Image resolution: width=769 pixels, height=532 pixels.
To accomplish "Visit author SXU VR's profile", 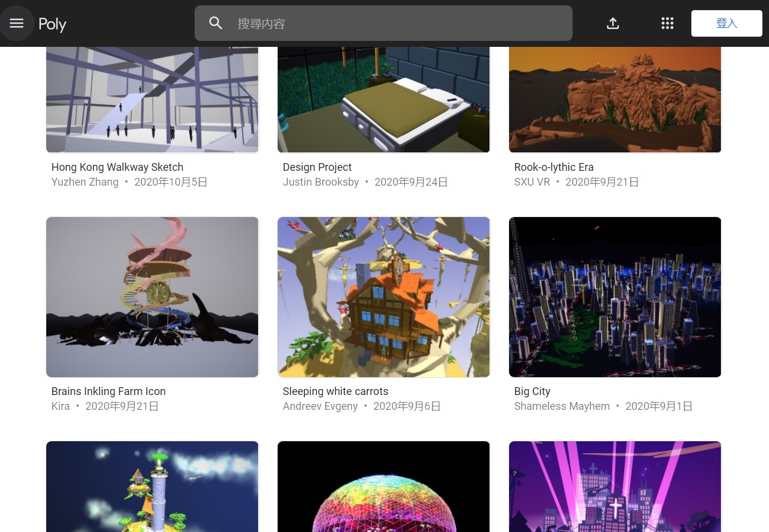I will (532, 182).
